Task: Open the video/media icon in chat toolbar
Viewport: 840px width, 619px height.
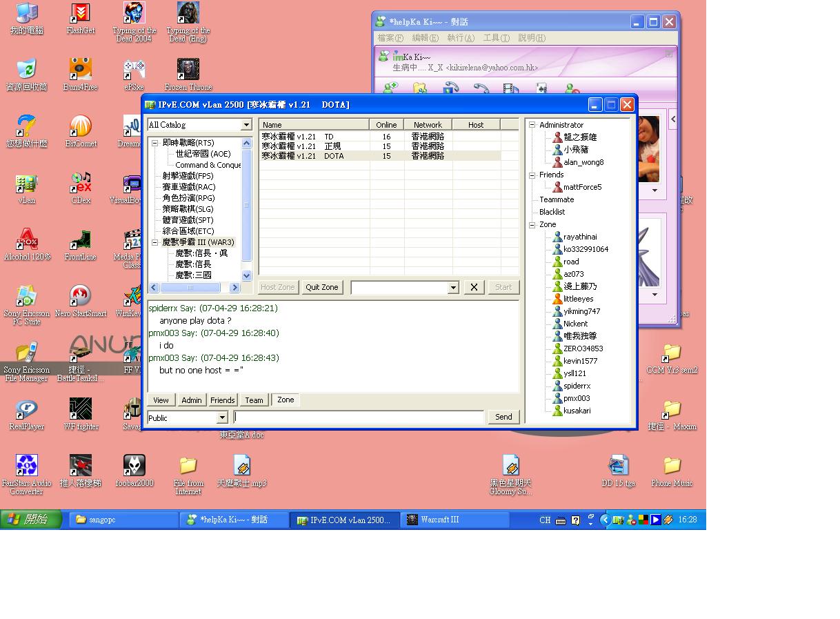Action: coord(510,88)
